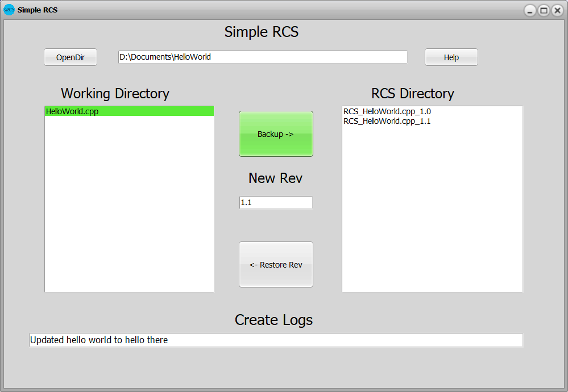Click the large Simple RCS heading text
The width and height of the screenshot is (568, 392).
point(261,32)
